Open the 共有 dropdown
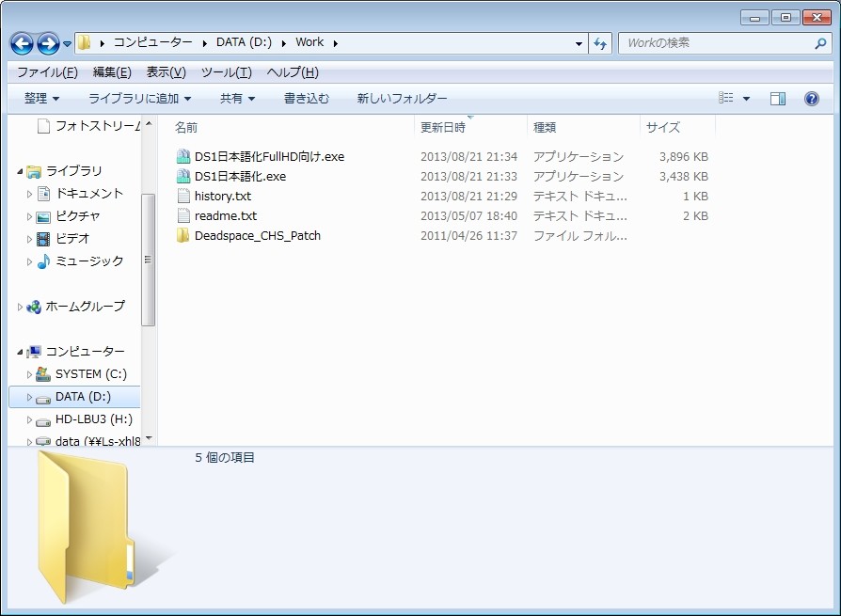The image size is (841, 616). pyautogui.click(x=237, y=98)
